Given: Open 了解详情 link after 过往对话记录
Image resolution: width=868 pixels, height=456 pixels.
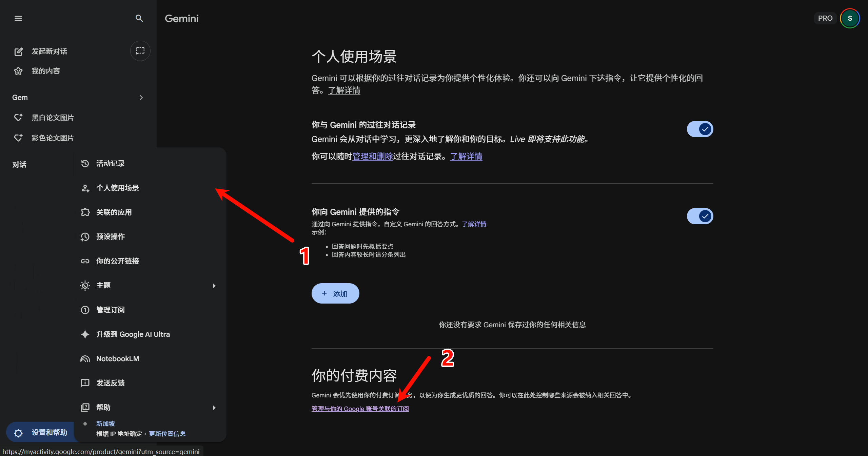Looking at the screenshot, I should (x=466, y=157).
